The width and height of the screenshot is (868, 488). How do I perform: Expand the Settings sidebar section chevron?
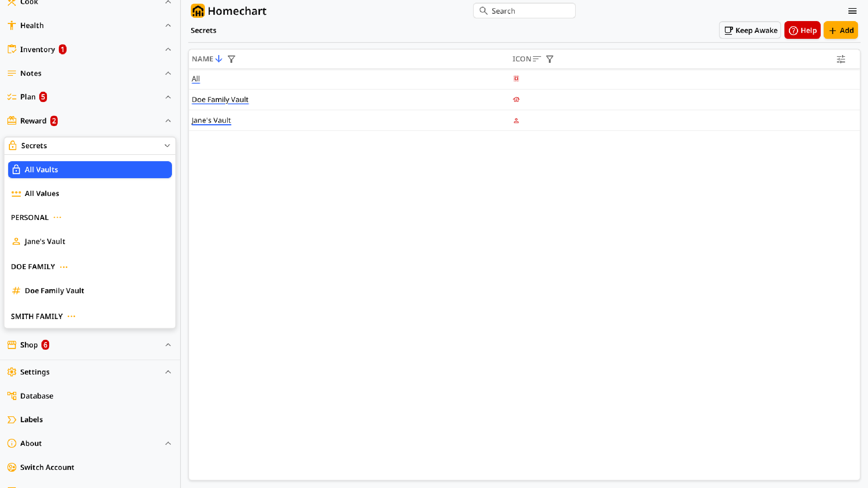click(168, 372)
